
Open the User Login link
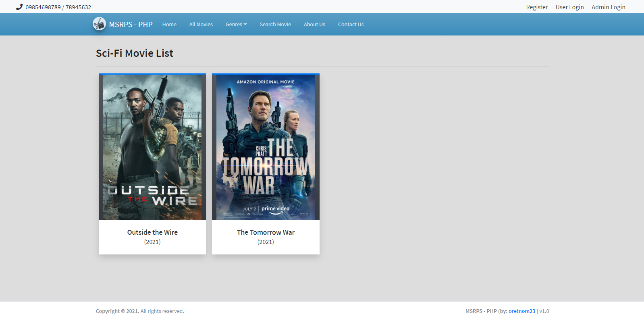coord(569,7)
